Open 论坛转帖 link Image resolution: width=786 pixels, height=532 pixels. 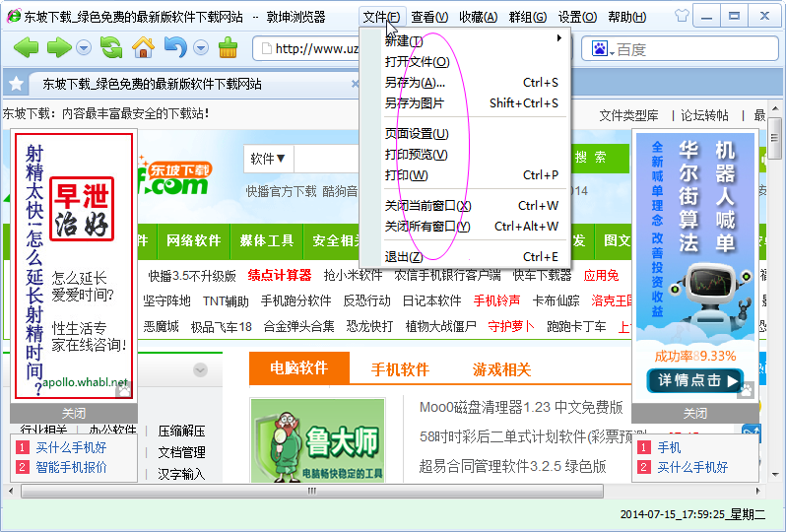(x=704, y=116)
